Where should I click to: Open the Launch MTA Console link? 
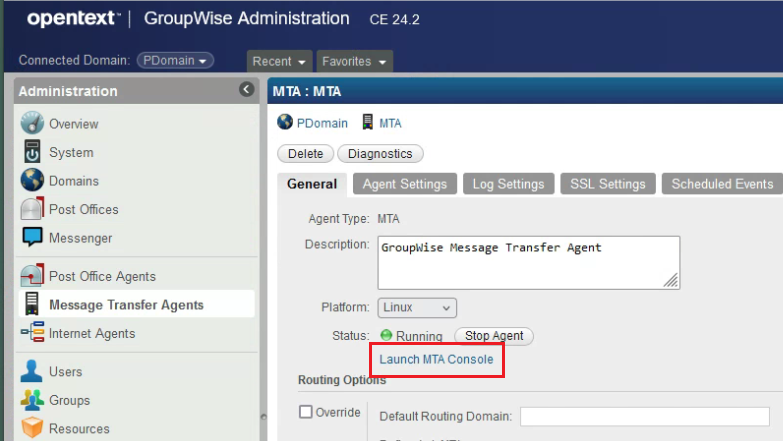(436, 359)
